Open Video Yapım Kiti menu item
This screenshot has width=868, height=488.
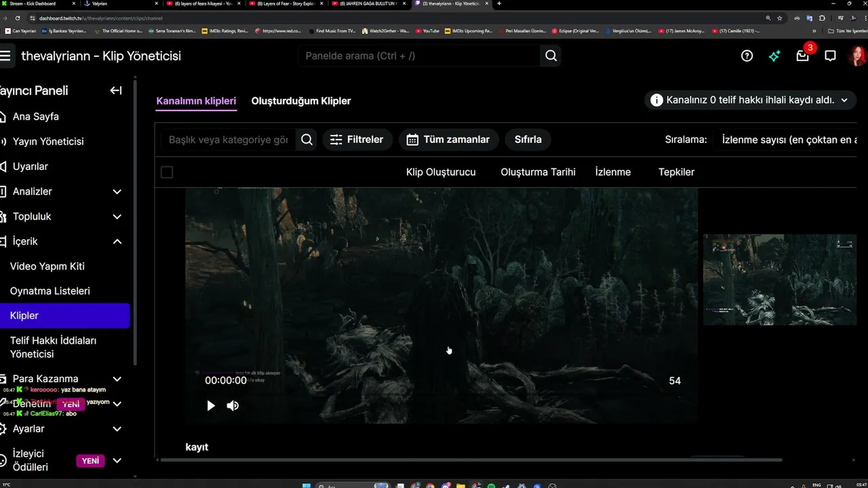[47, 266]
